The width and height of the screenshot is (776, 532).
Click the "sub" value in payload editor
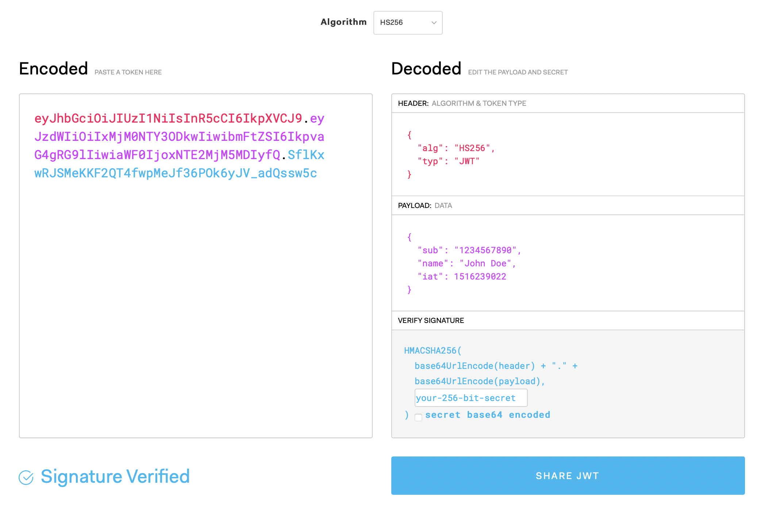point(485,250)
